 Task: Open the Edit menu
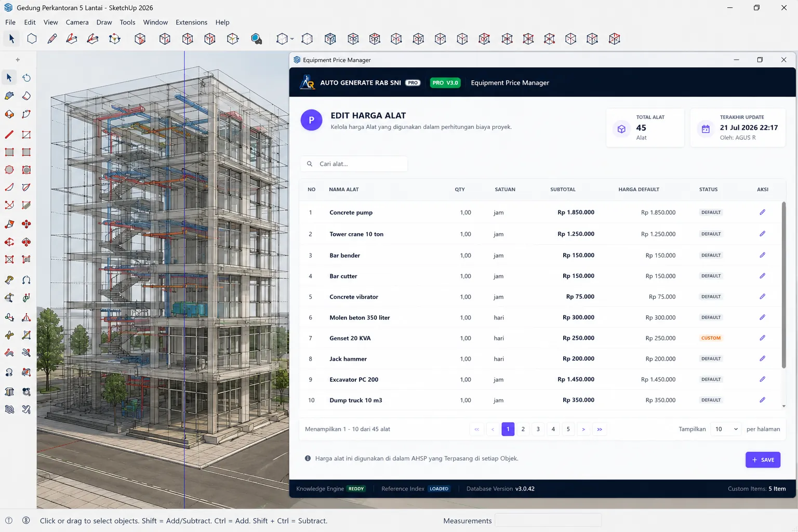point(30,22)
